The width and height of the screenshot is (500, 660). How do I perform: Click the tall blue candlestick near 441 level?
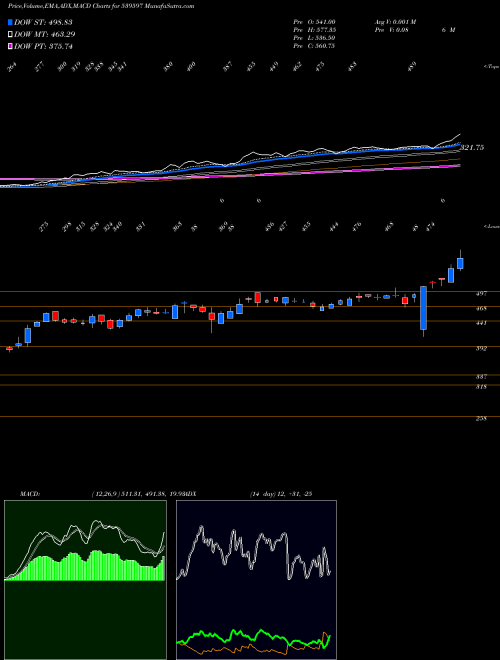click(423, 308)
